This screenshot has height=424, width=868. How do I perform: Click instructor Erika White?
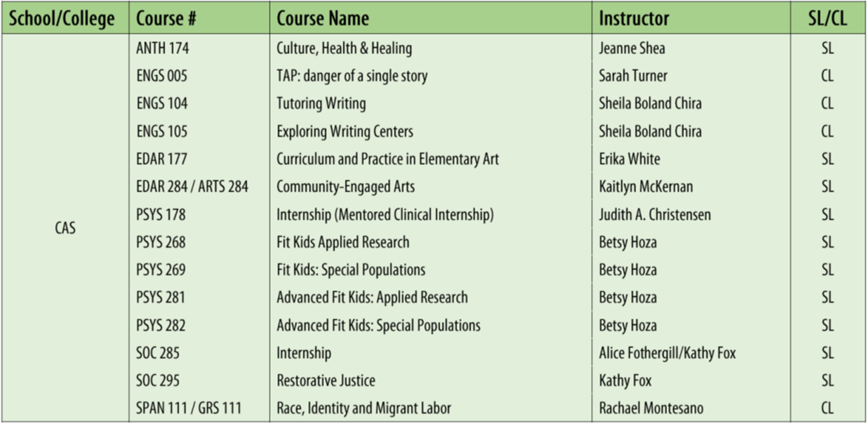pyautogui.click(x=629, y=159)
